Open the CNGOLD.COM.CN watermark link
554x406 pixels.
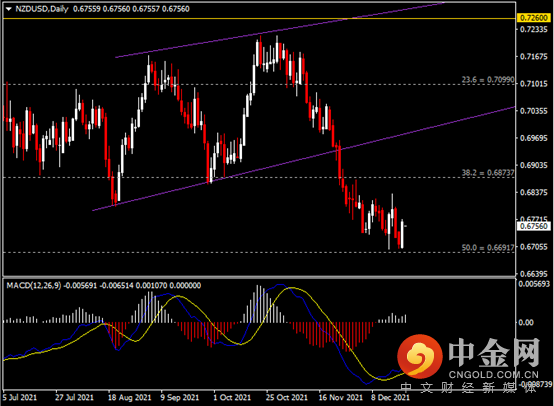click(494, 375)
